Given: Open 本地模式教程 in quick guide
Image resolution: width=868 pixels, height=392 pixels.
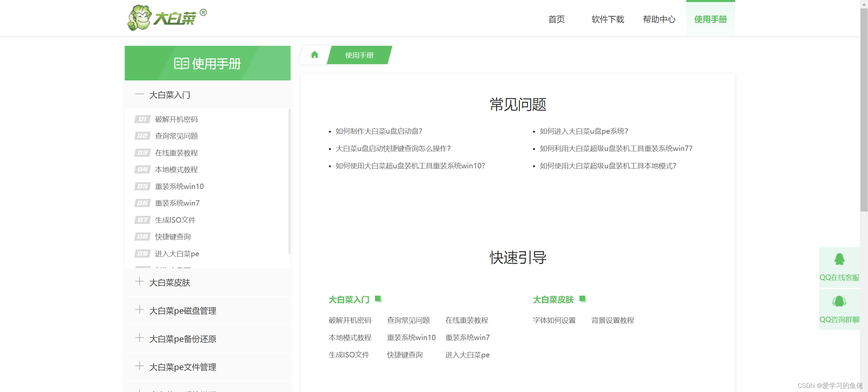Looking at the screenshot, I should pyautogui.click(x=350, y=337).
